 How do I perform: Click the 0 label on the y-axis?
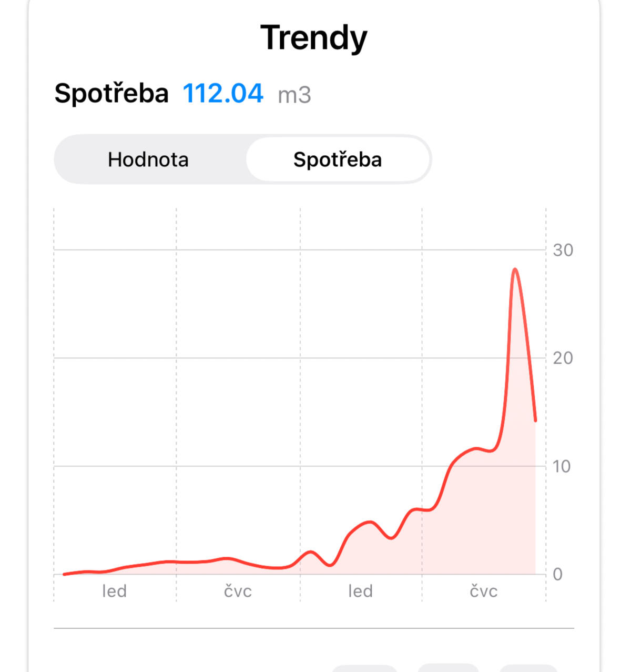click(558, 574)
